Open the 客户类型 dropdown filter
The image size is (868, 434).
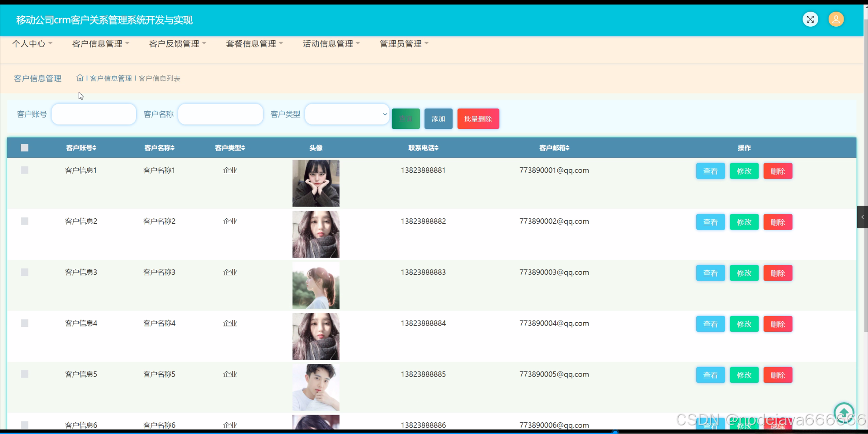[347, 114]
